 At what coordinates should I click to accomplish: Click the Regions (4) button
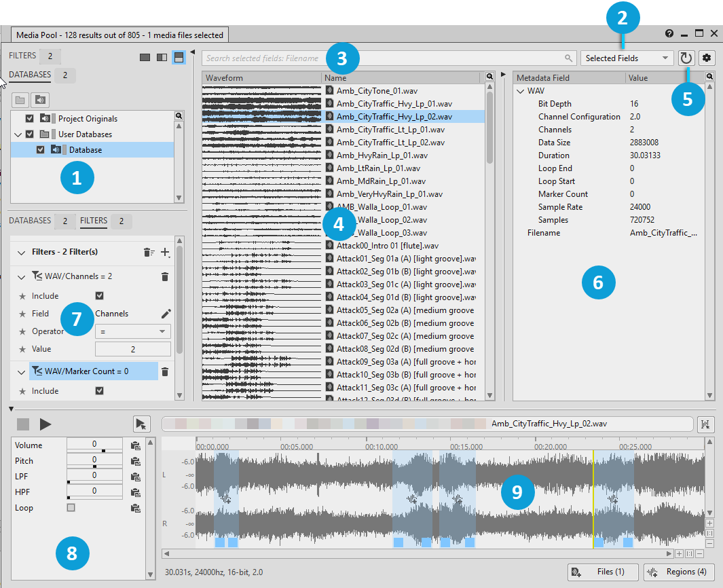click(x=678, y=572)
